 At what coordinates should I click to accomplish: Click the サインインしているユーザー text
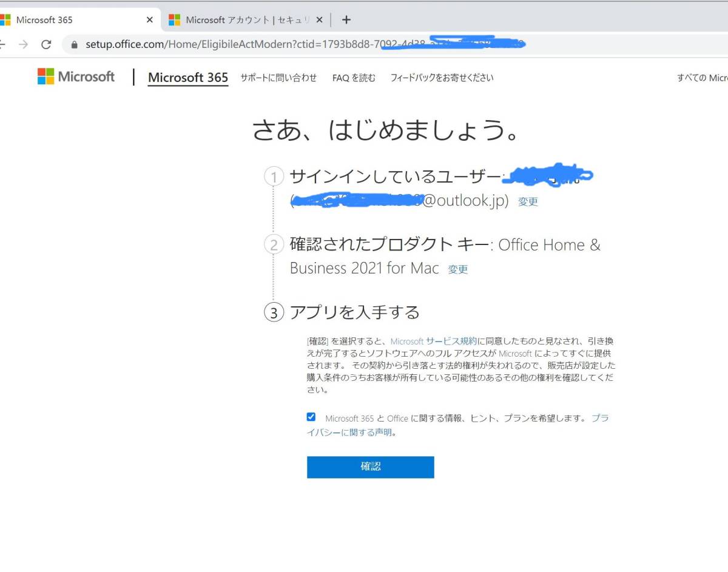click(395, 177)
